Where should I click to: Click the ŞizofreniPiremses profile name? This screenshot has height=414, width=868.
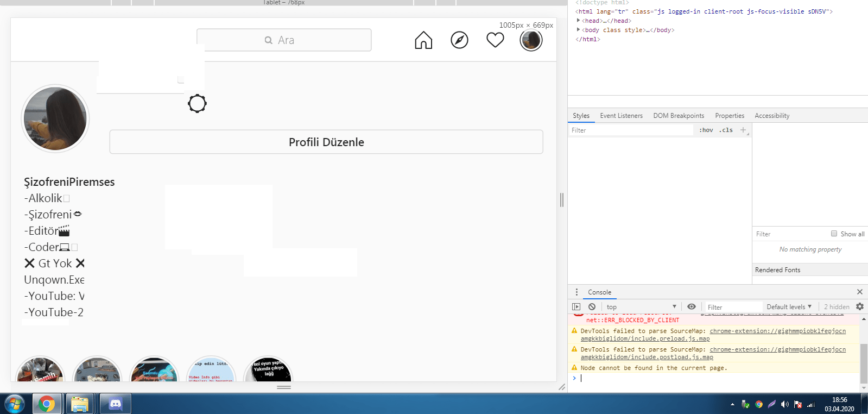tap(69, 182)
